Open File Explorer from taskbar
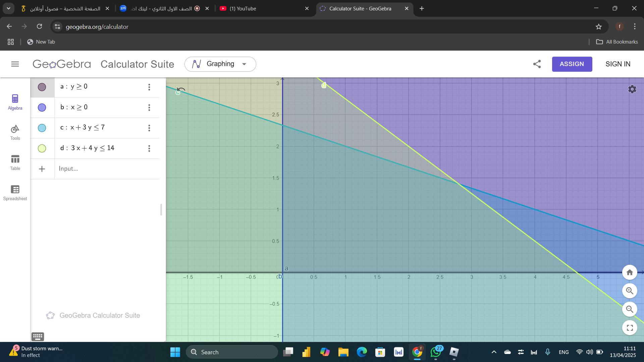This screenshot has height=362, width=644. [343, 352]
